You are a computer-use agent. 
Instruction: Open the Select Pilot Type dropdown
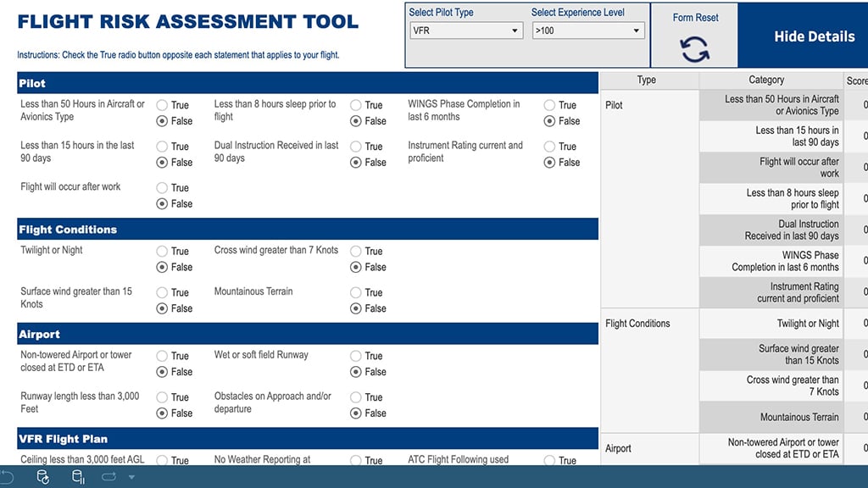[465, 31]
